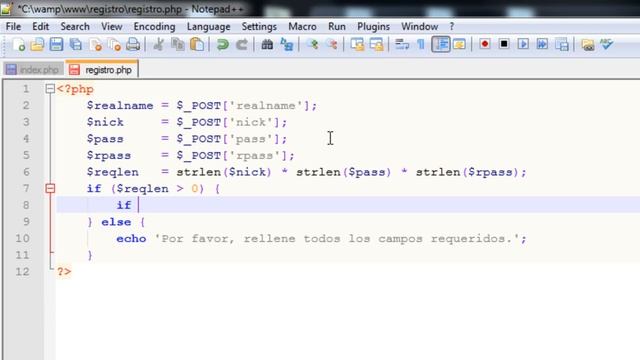
Task: Synchronize horizontal scrolling icon
Action: pos(376,44)
